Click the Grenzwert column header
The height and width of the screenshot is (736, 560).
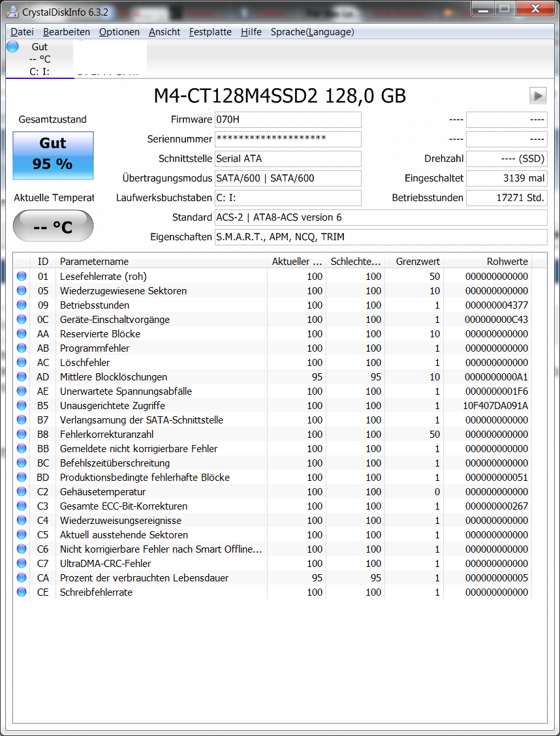tap(414, 262)
